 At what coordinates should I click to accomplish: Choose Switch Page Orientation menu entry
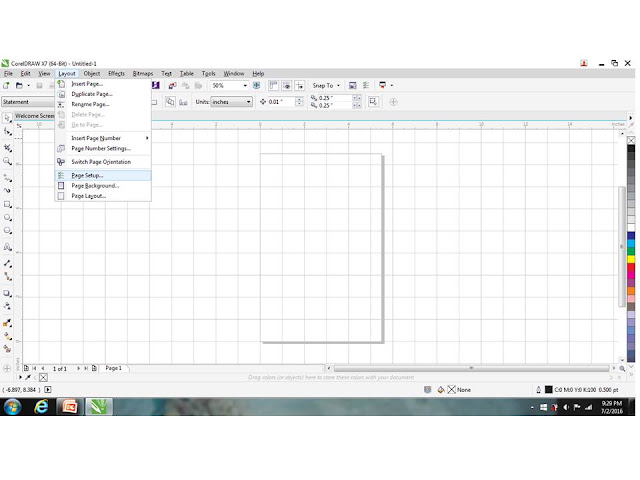click(103, 162)
